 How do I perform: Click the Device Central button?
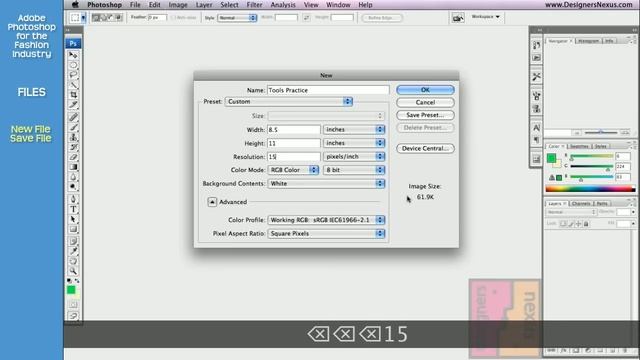click(x=425, y=149)
